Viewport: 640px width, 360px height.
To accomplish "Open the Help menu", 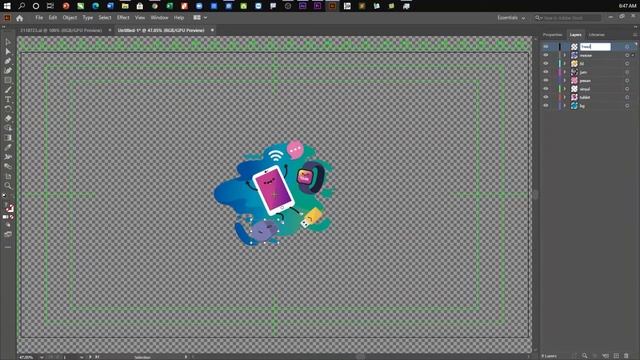I will 179,18.
